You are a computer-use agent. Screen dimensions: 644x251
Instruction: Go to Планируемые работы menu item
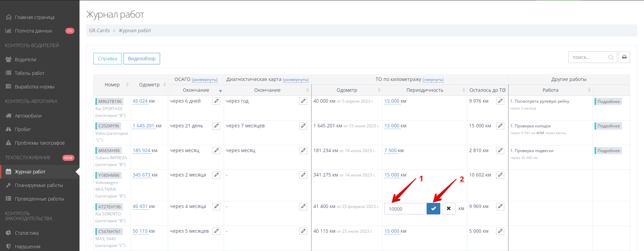pyautogui.click(x=39, y=185)
